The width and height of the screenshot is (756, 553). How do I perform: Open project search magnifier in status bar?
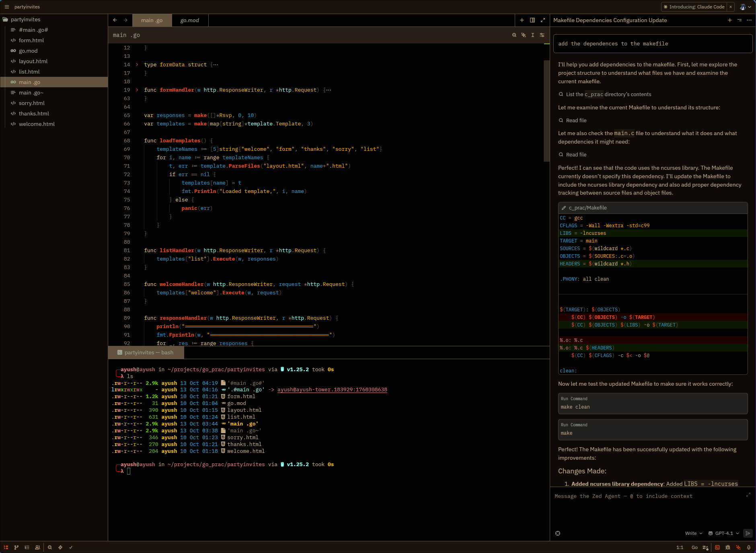click(x=50, y=547)
